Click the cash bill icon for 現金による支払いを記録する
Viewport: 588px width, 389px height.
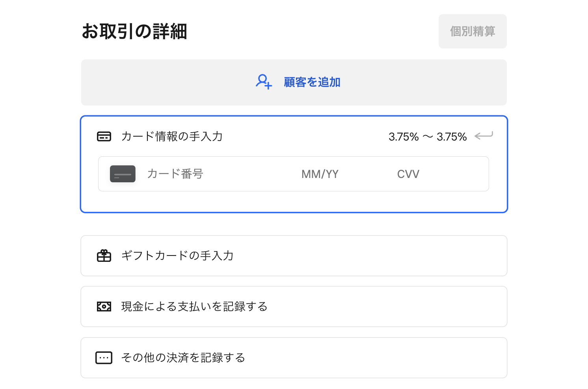104,306
